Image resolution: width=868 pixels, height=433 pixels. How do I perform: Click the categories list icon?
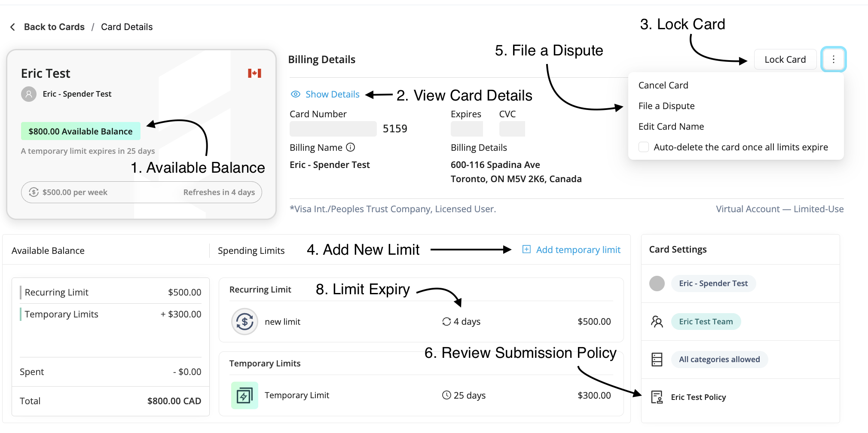click(x=657, y=360)
